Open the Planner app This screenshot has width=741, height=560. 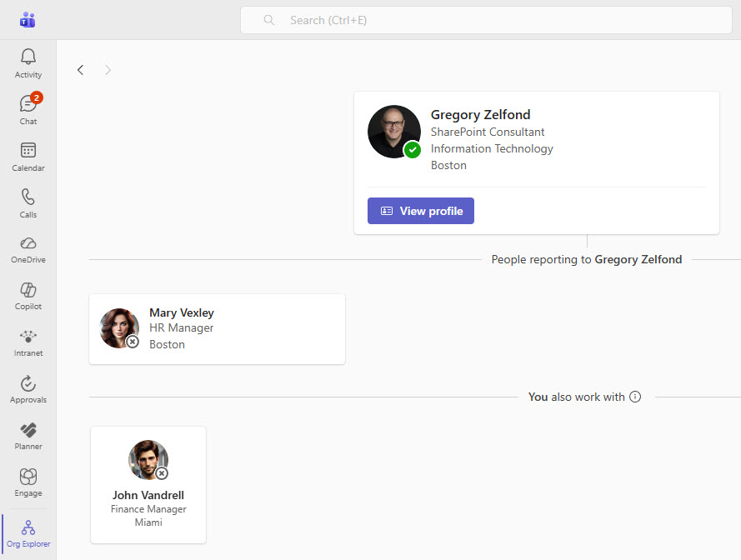pos(28,436)
